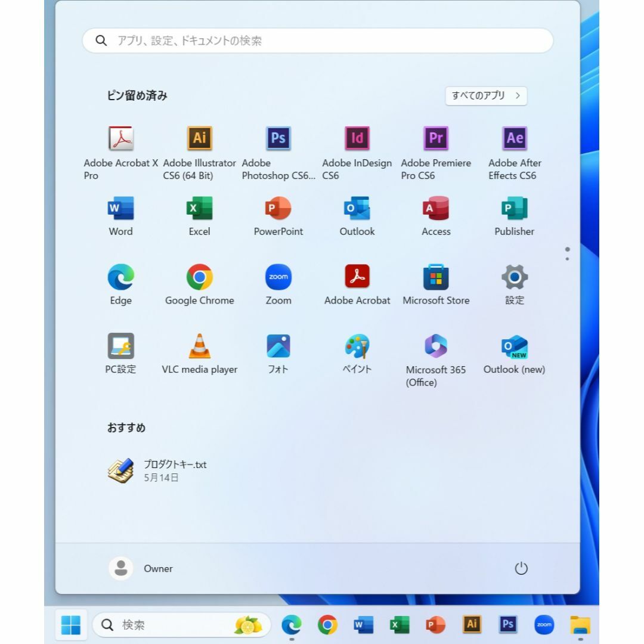Launch Adobe Illustrator CS6 pinned app

coord(200,153)
